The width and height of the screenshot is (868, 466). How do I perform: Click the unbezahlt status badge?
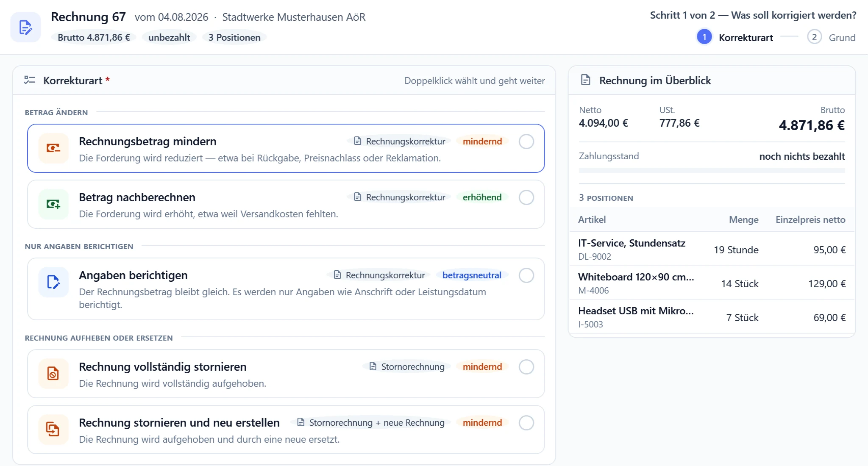click(x=169, y=37)
